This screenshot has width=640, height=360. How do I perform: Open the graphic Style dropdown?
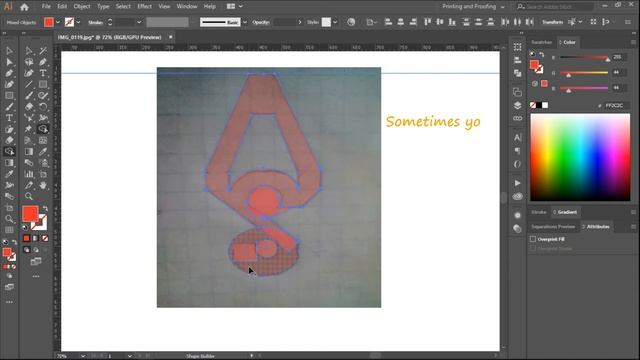point(335,22)
